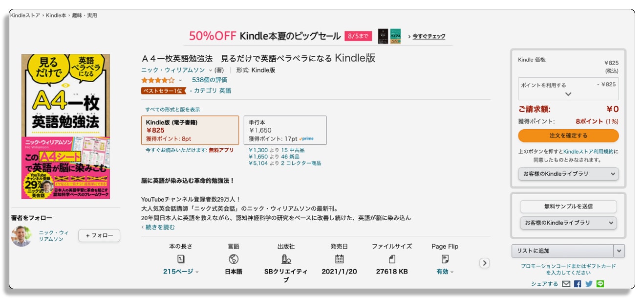Go to Kindle本 in the breadcrumb
This screenshot has height=298, width=644.
pyautogui.click(x=56, y=15)
